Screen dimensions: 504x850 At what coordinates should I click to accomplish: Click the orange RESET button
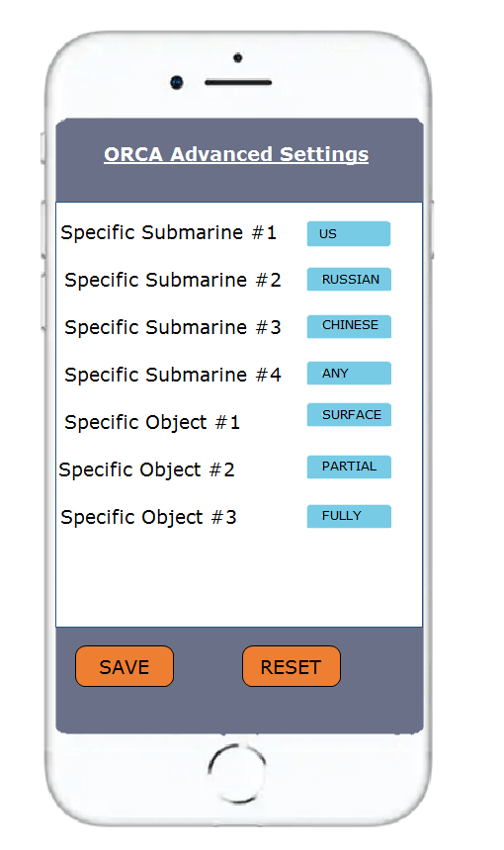pyautogui.click(x=292, y=666)
